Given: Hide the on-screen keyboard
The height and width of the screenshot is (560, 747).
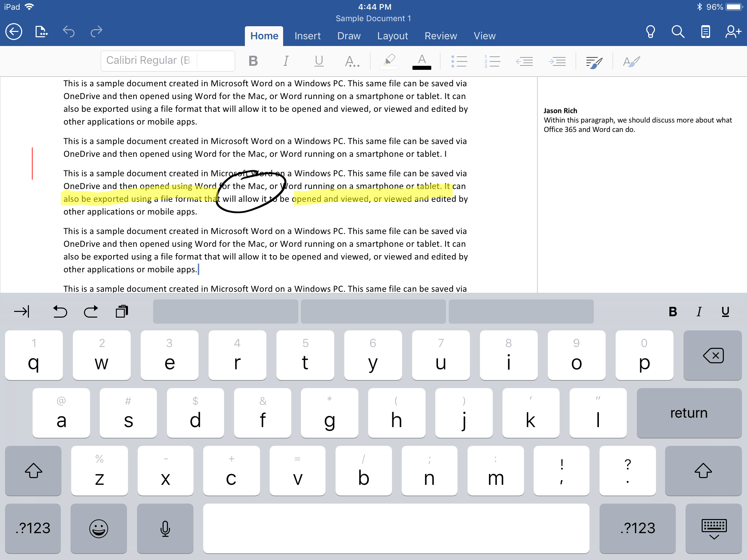Looking at the screenshot, I should [714, 528].
